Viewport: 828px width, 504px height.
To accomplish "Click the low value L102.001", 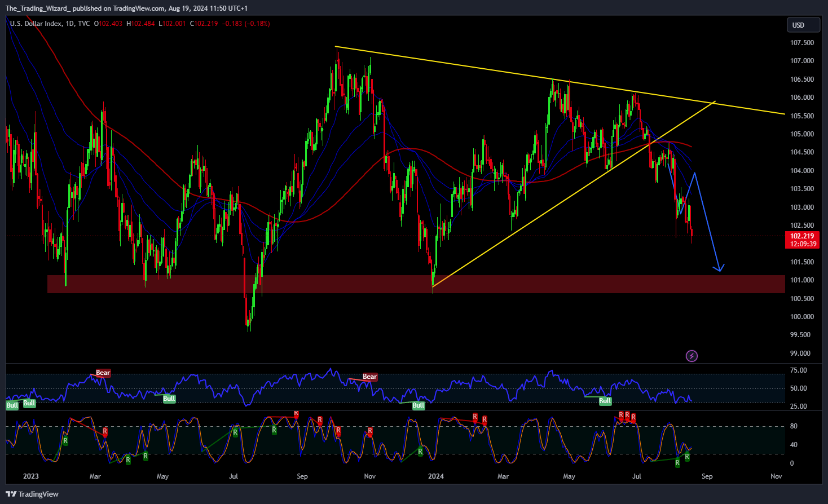I will click(172, 24).
